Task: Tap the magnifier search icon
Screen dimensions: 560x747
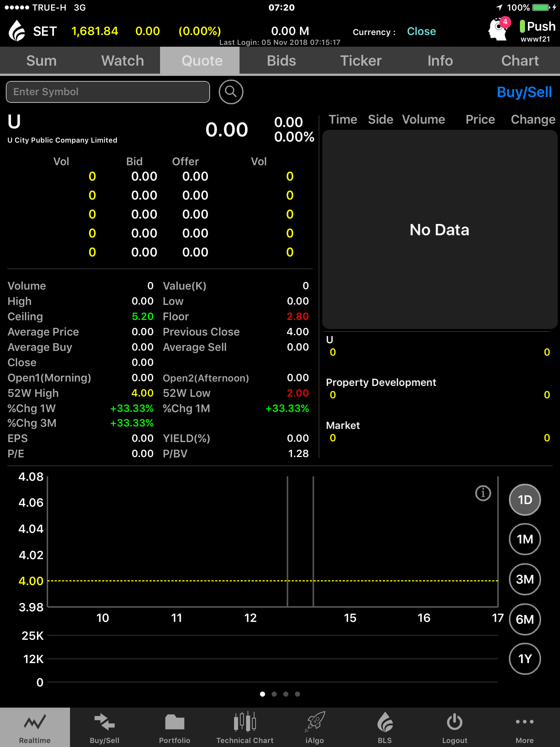Action: (231, 92)
